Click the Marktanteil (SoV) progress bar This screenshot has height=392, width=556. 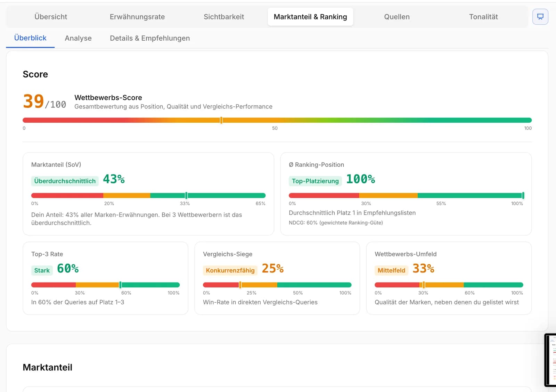point(148,195)
